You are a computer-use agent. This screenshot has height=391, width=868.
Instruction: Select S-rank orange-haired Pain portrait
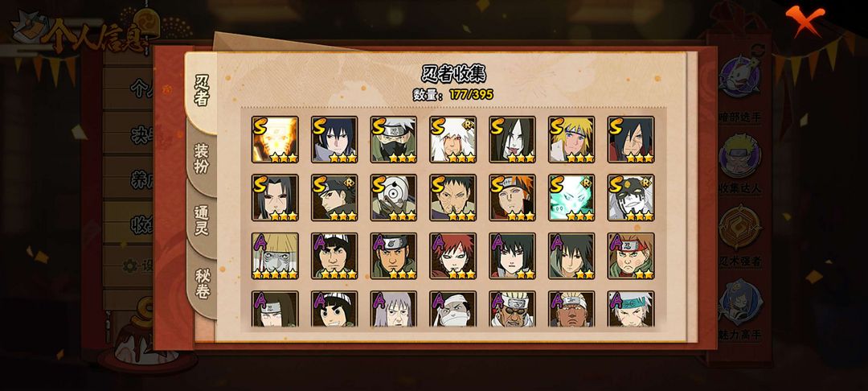coord(512,198)
